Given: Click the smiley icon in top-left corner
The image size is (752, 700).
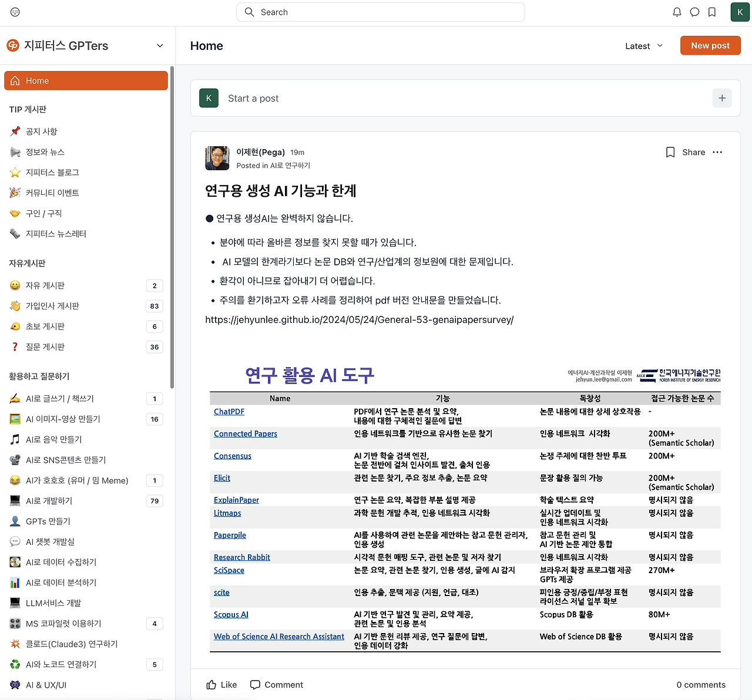Looking at the screenshot, I should click(15, 12).
